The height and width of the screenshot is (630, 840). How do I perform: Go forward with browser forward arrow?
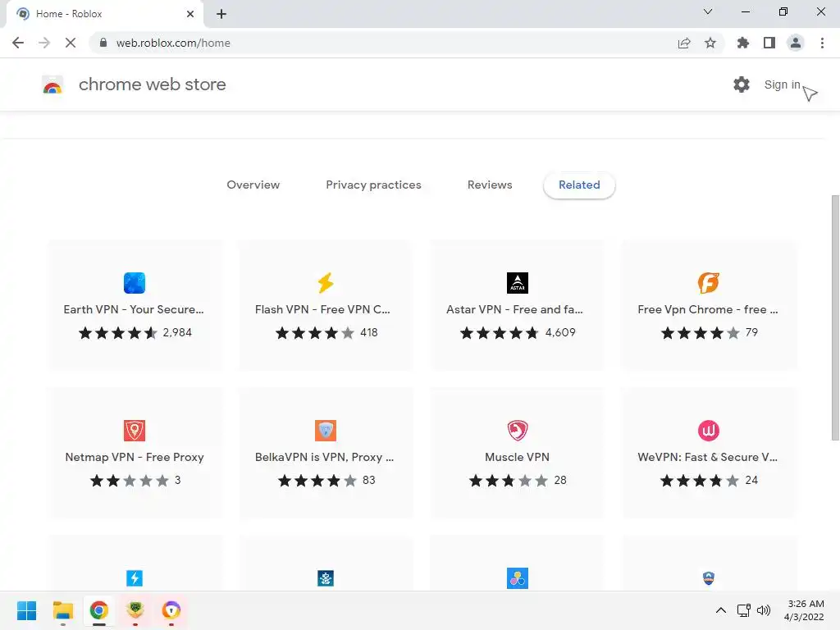click(x=44, y=43)
